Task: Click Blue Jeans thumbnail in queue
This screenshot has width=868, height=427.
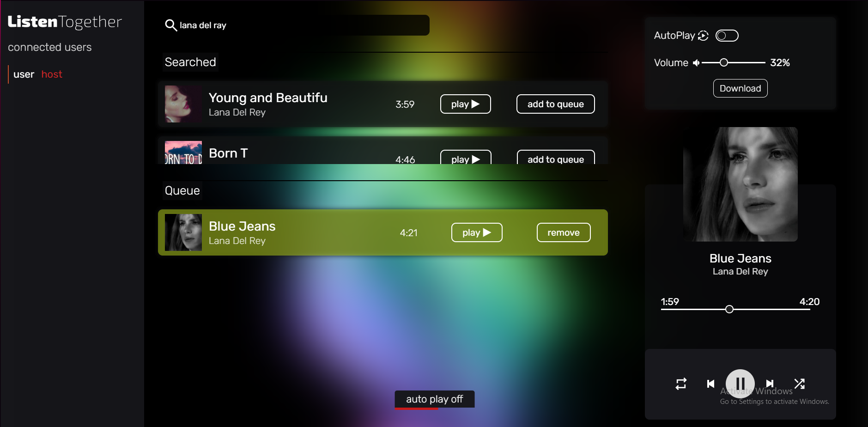Action: coord(183,232)
